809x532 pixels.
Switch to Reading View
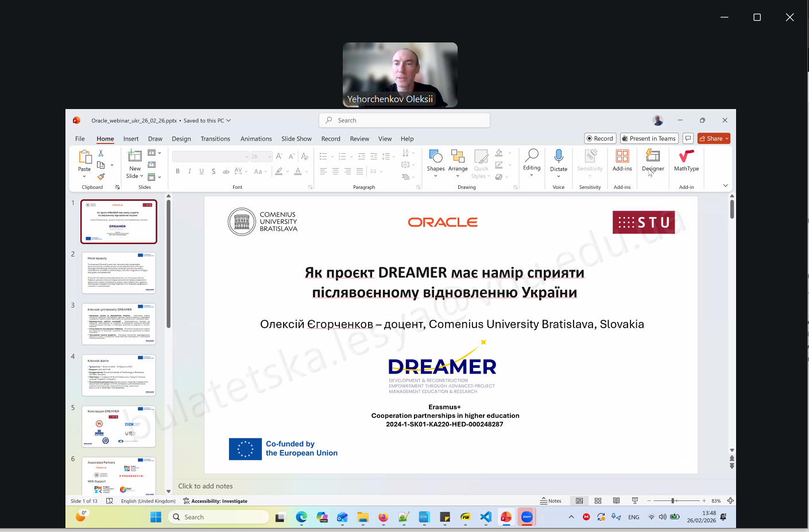tap(616, 501)
